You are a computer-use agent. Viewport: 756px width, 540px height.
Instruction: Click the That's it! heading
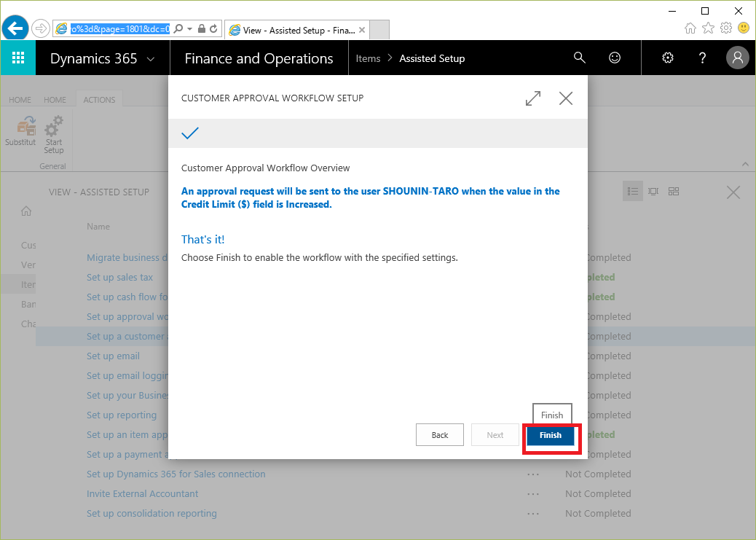tap(203, 239)
